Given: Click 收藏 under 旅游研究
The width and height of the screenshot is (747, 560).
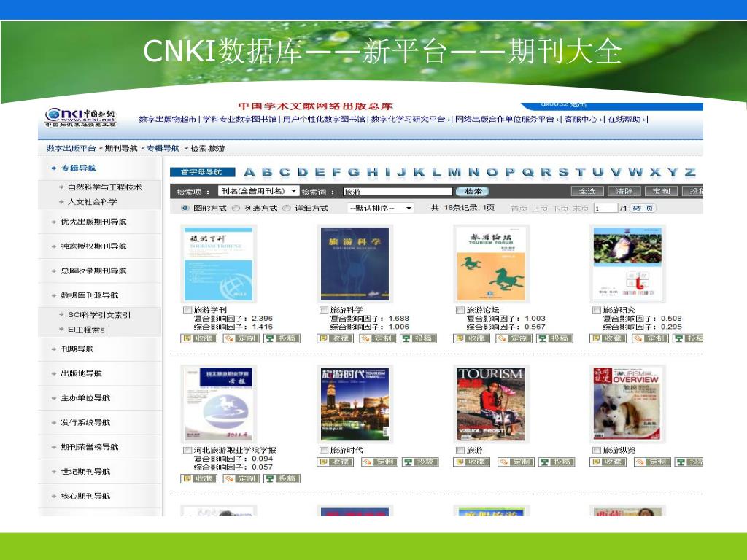Looking at the screenshot, I should [608, 338].
